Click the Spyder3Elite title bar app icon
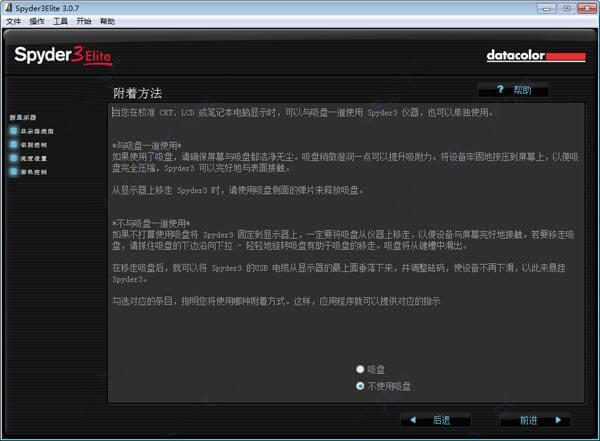 click(8, 7)
